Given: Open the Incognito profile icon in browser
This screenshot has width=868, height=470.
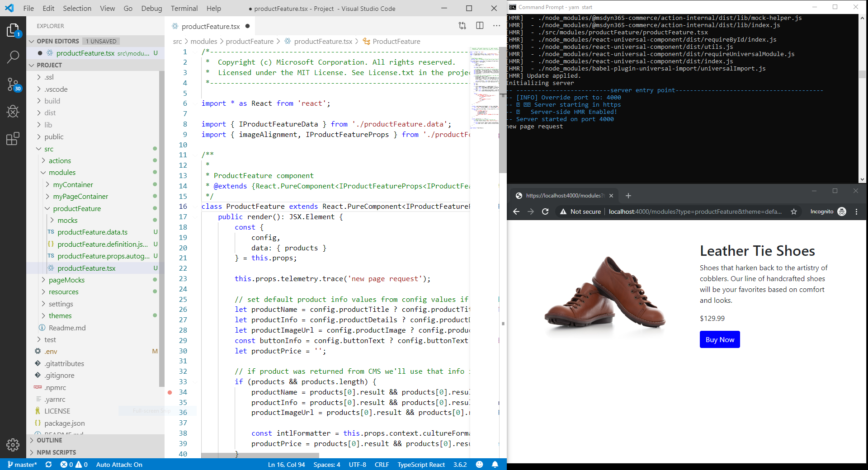Looking at the screenshot, I should (842, 211).
